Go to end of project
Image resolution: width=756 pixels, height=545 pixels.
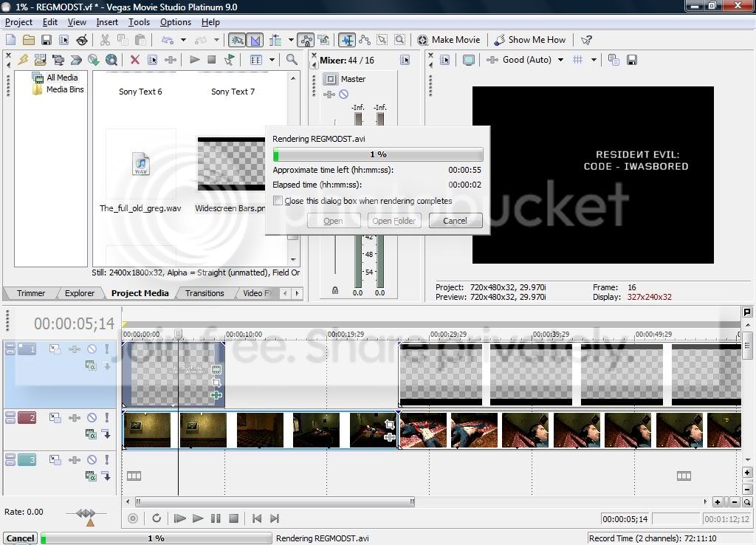[x=275, y=518]
